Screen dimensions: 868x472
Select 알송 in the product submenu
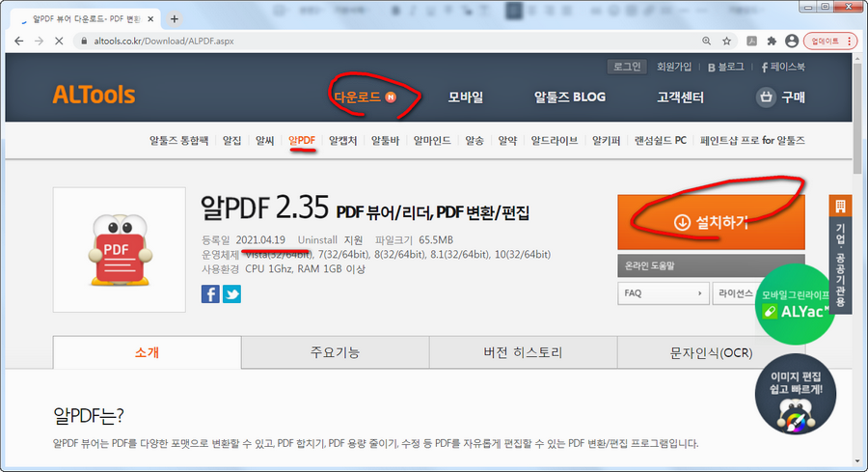click(475, 140)
